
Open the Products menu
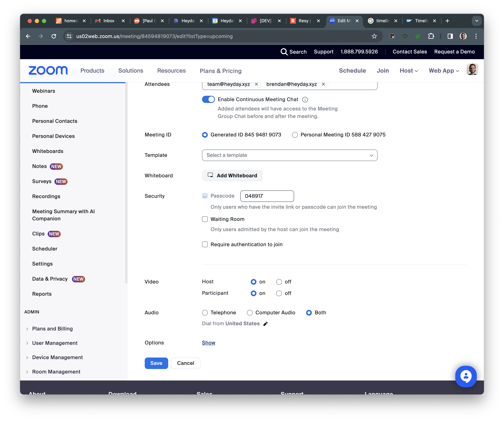point(92,71)
